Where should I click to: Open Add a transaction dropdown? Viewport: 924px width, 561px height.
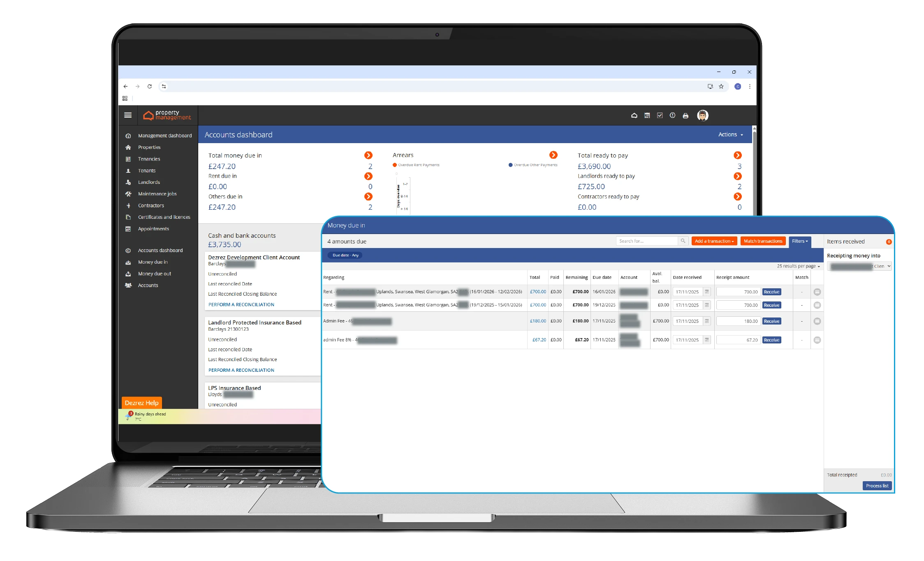[x=714, y=241]
